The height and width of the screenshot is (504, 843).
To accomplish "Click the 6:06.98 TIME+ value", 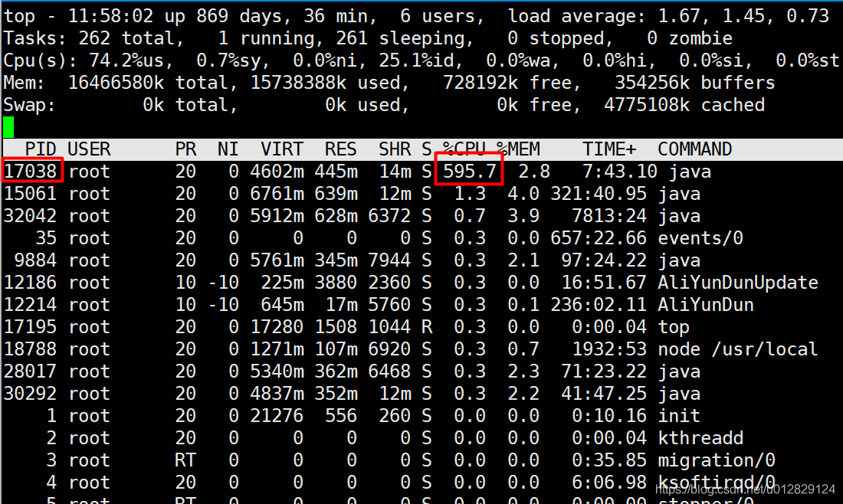I will [609, 482].
